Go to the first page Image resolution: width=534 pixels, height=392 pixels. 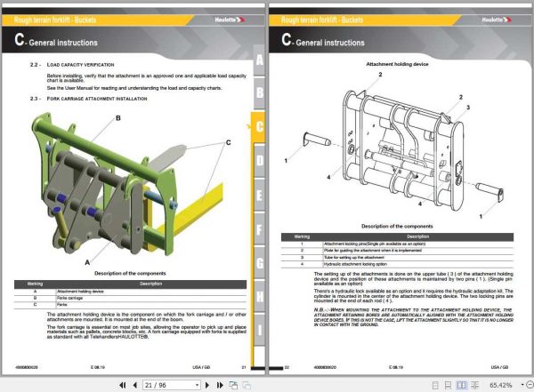pos(123,385)
